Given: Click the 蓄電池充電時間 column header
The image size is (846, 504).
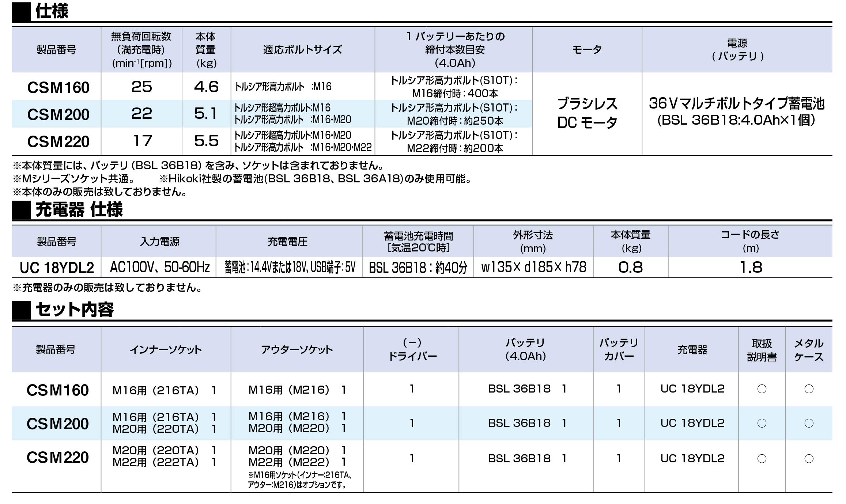Looking at the screenshot, I should point(418,242).
